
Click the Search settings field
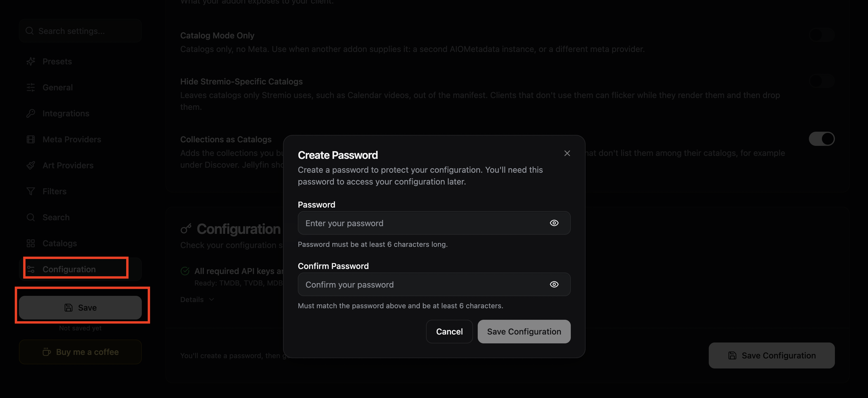click(x=80, y=31)
